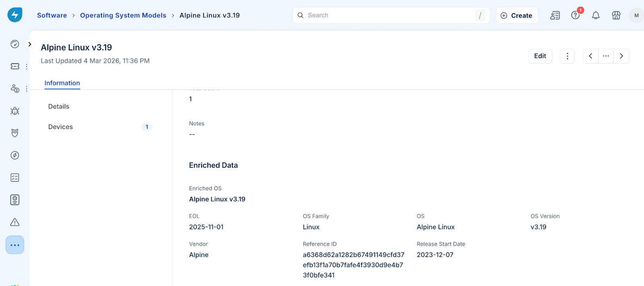Click Enriched OS value Alpine Linux v3.19
The image size is (644, 286).
click(217, 199)
